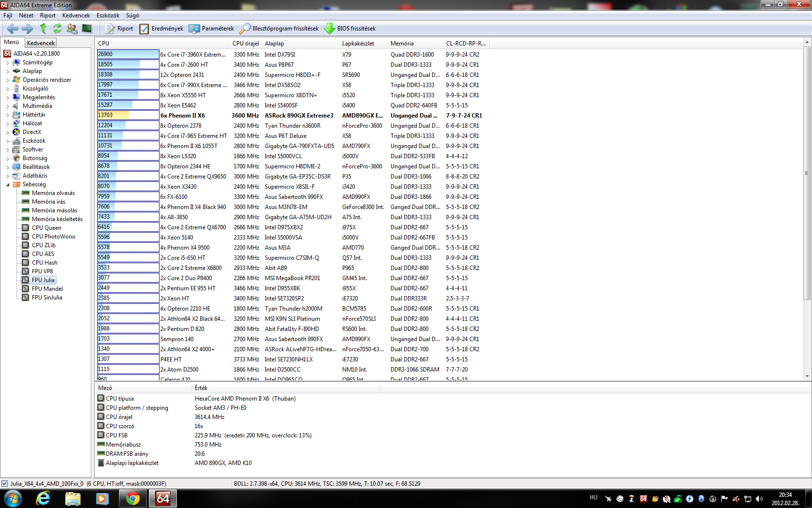This screenshot has width=812, height=508.
Task: Select Memória késleltetés benchmark
Action: coord(57,219)
